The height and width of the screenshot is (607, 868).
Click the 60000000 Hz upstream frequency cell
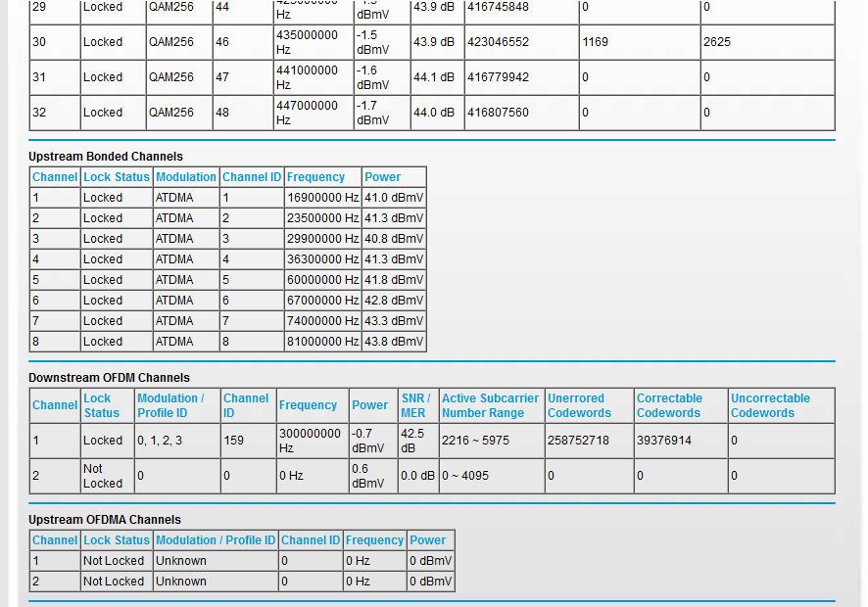point(322,280)
